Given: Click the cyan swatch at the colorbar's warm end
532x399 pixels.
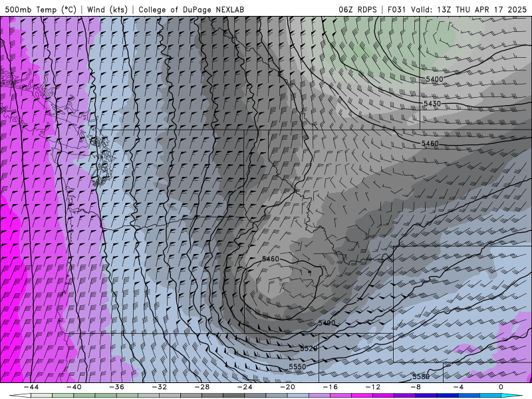Looking at the screenshot, I should 511,396.
